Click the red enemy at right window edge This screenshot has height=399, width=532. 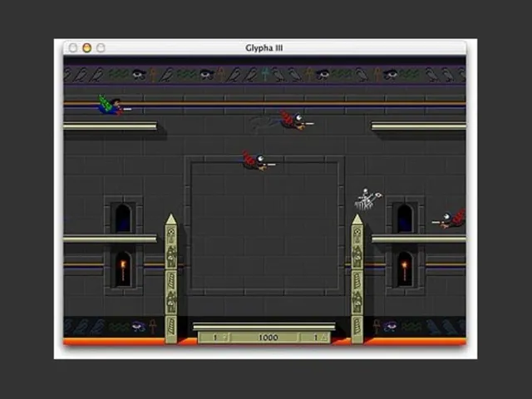pos(449,219)
